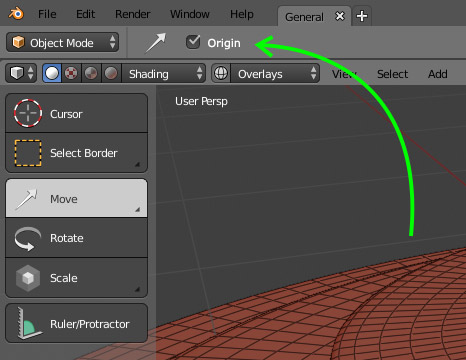Viewport: 466px width, 360px height.
Task: Expand the Shading dropdown
Action: click(x=163, y=73)
